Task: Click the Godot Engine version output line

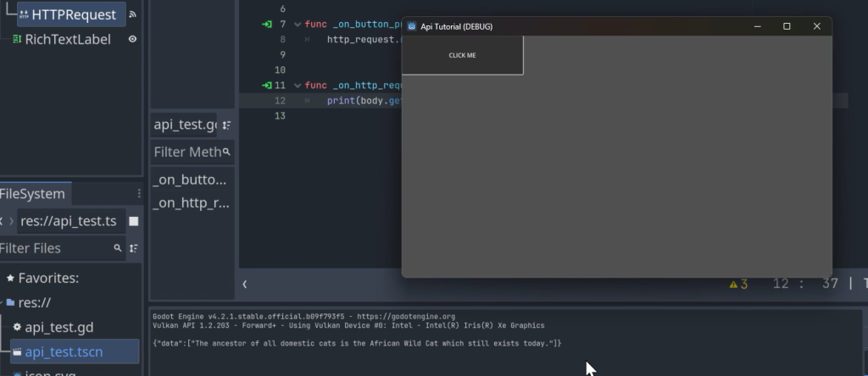Action: click(304, 317)
